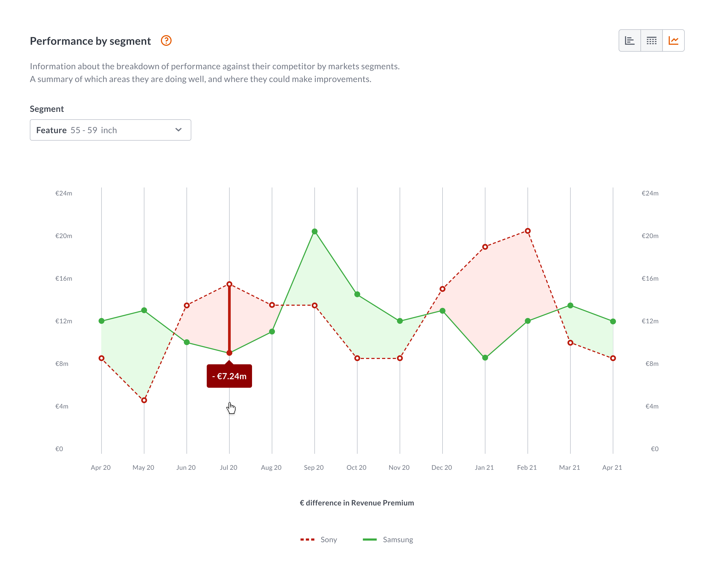Open the Segment dropdown chevron
The image size is (714, 588).
tap(178, 130)
